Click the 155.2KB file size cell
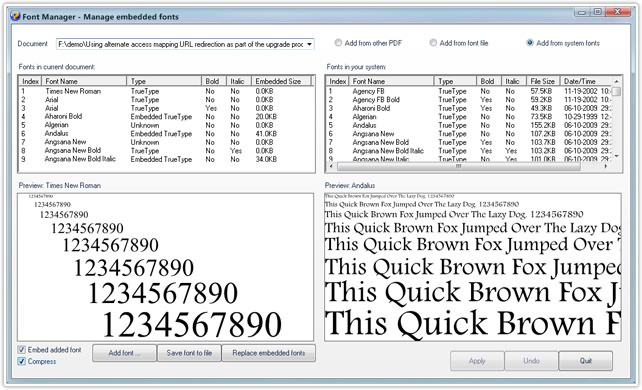Screen dimensions: 642x390 543,125
